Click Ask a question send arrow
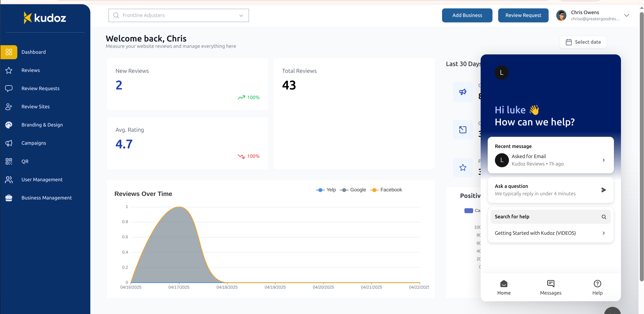The width and height of the screenshot is (644, 314). click(603, 190)
